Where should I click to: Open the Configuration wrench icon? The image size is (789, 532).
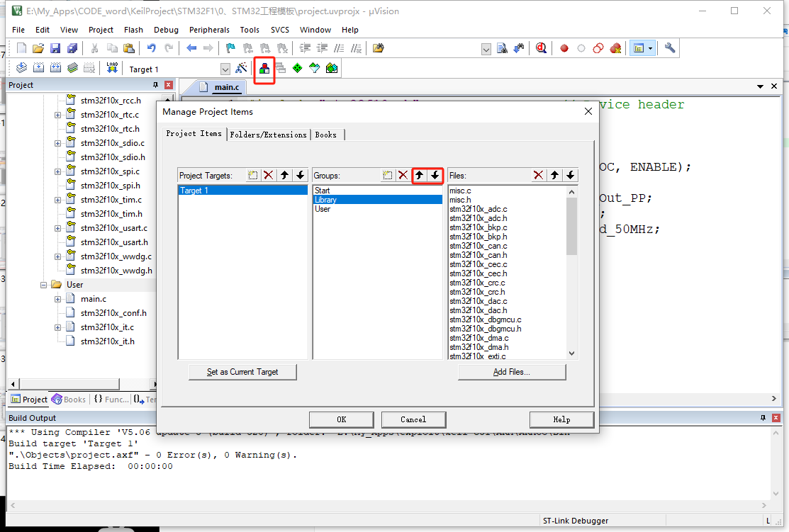coord(670,48)
